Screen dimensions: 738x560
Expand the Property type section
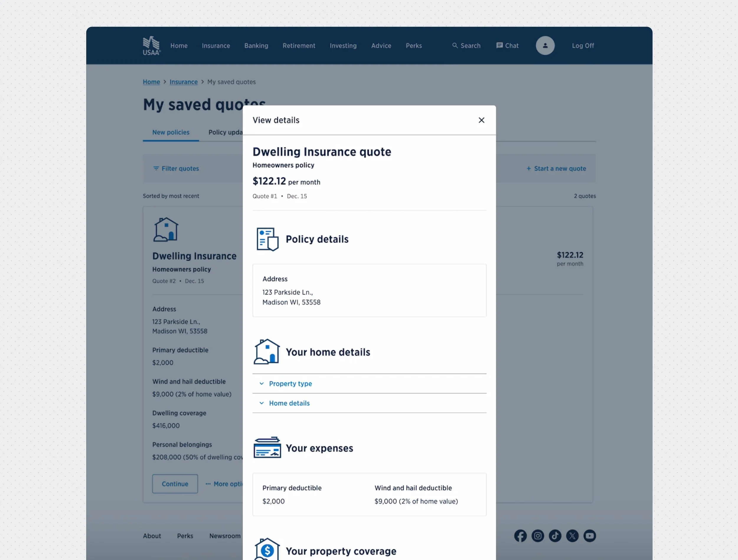pos(290,384)
